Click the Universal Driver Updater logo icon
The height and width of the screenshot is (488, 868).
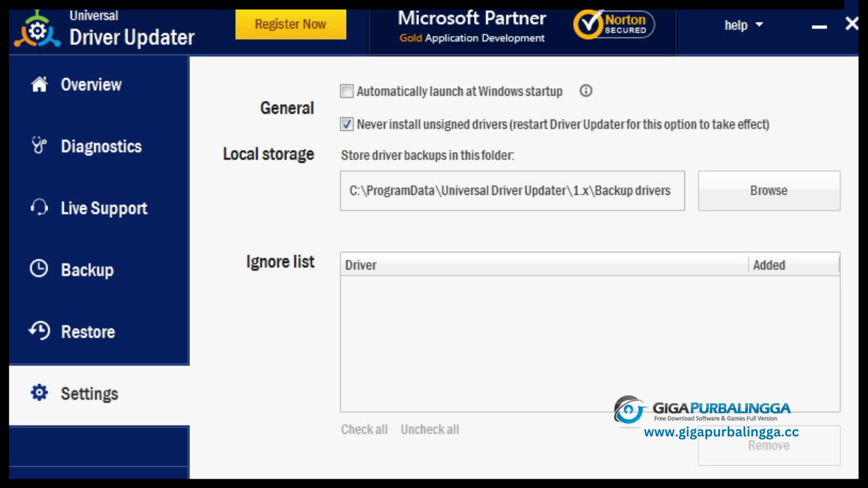(x=37, y=29)
